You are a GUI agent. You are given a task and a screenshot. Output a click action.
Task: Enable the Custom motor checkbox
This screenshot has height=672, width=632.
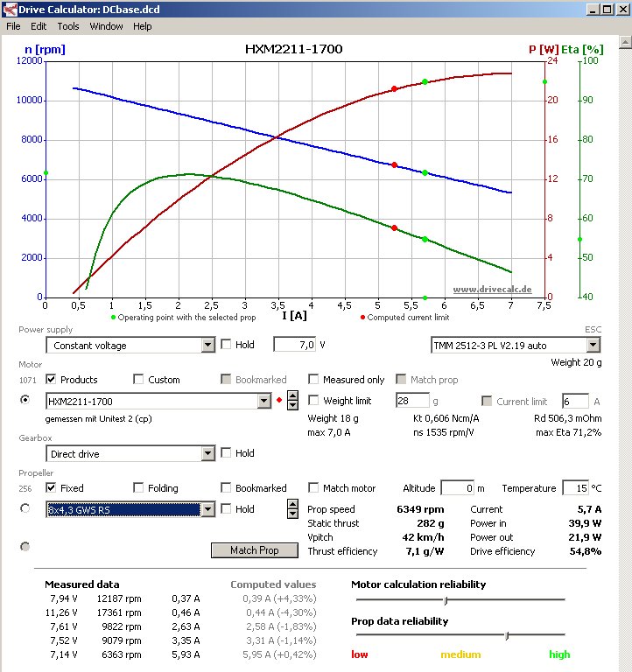(138, 379)
